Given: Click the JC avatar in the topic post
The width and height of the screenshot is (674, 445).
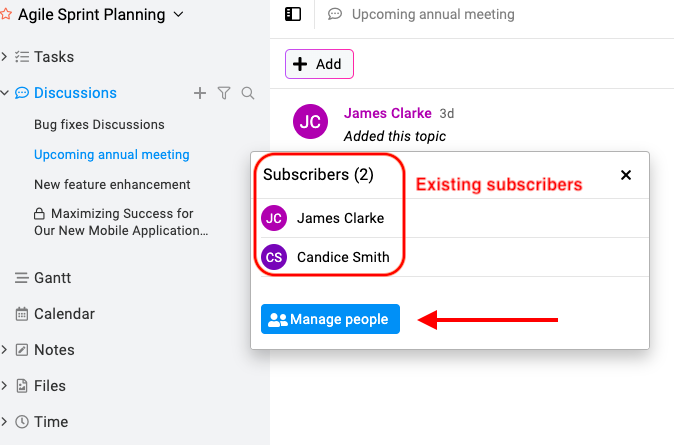Looking at the screenshot, I should pos(310,121).
